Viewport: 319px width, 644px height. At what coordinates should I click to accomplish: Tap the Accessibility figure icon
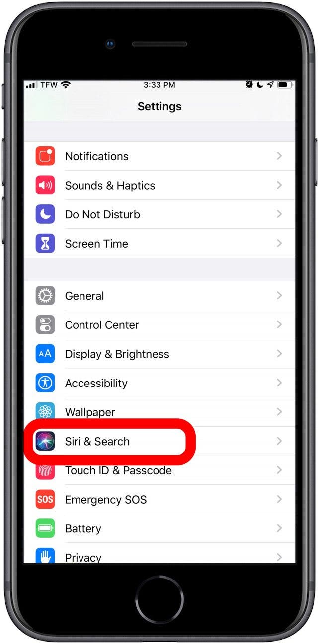pos(45,383)
